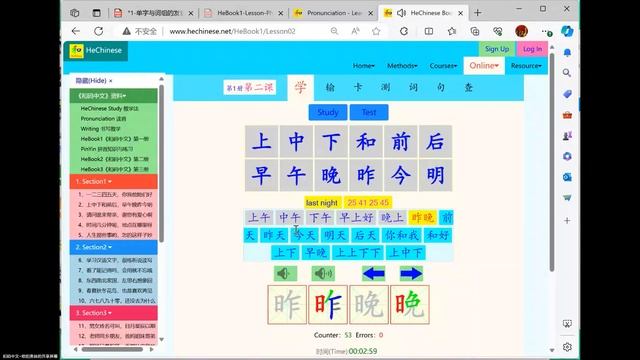Open the sidebar toolbox icon
This screenshot has width=640, height=360.
567,115
